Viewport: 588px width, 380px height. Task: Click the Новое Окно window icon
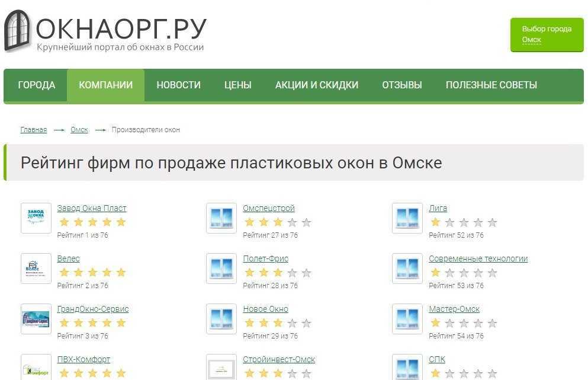221,319
